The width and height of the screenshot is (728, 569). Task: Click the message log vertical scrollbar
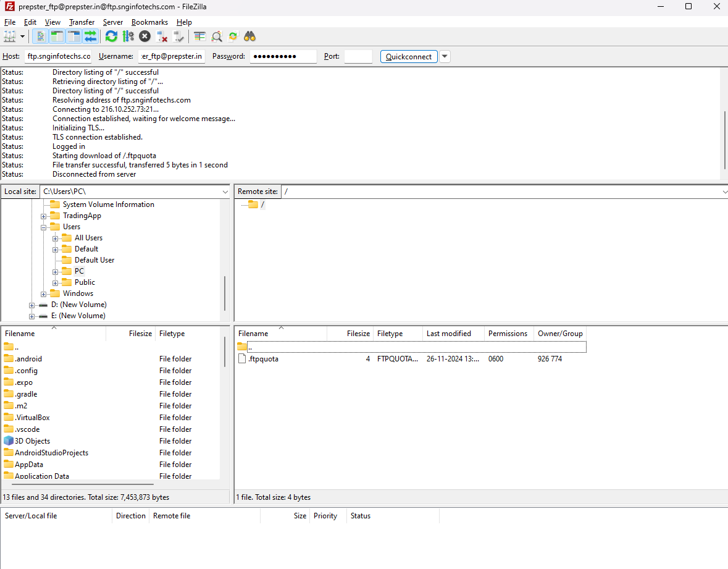(724, 140)
